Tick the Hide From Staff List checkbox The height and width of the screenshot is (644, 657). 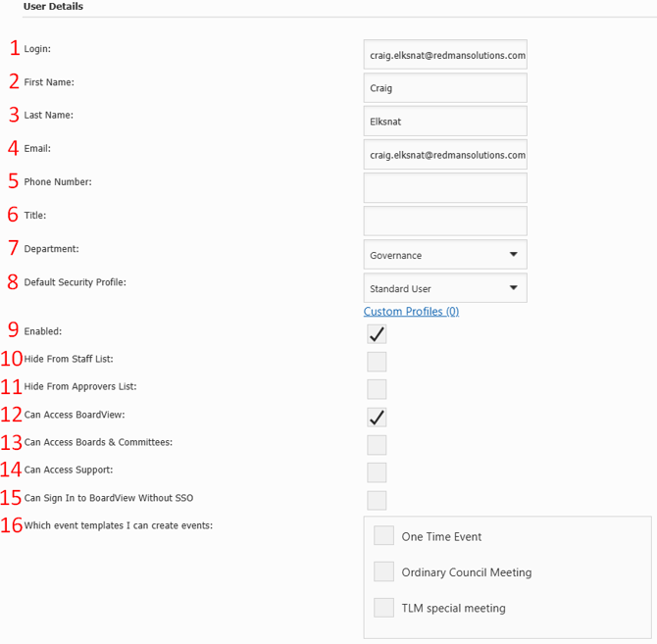[377, 362]
